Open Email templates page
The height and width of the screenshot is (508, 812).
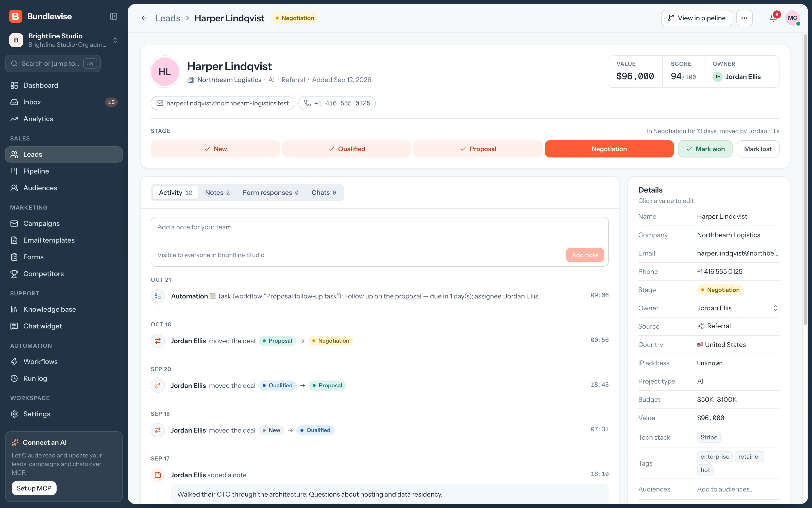tap(64, 240)
